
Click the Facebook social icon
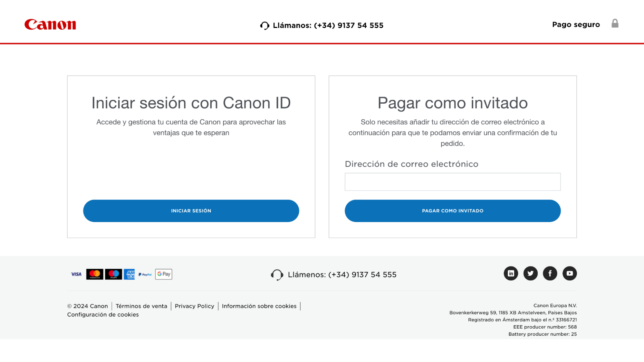click(550, 273)
